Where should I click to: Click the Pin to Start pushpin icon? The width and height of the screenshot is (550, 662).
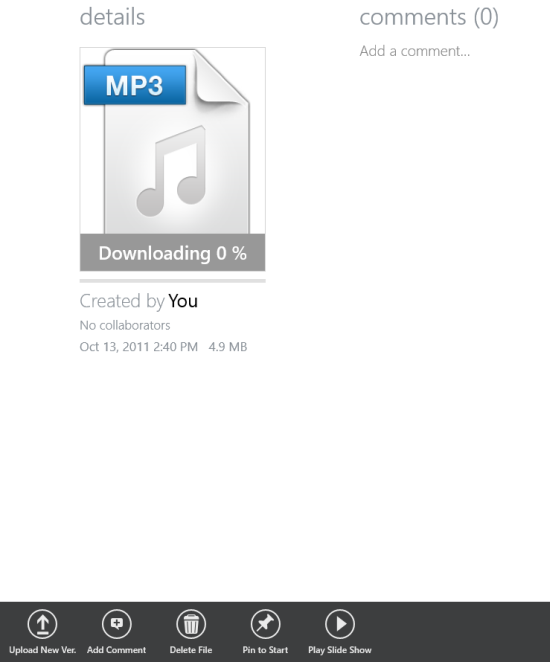click(265, 624)
